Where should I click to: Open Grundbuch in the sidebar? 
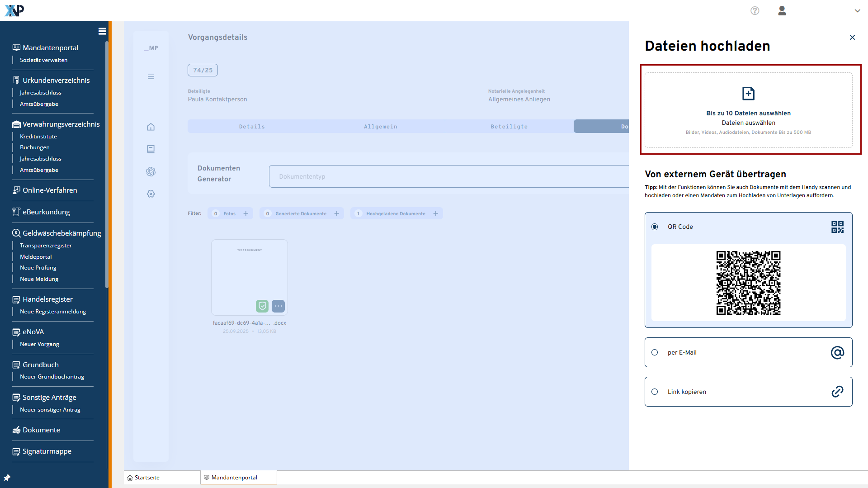(x=41, y=365)
